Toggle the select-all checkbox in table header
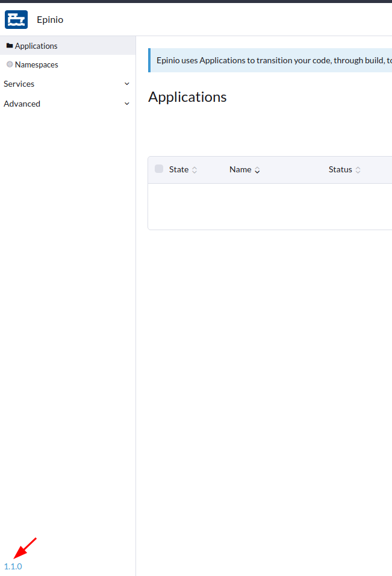 tap(158, 169)
